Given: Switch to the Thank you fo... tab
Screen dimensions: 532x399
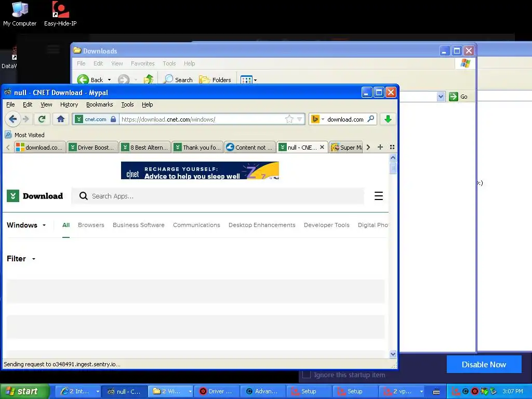Looking at the screenshot, I should 198,147.
